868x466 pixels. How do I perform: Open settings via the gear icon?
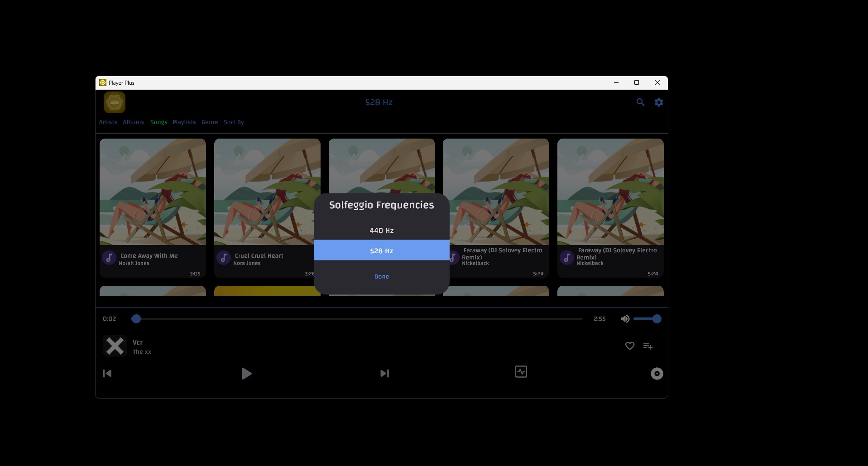659,102
